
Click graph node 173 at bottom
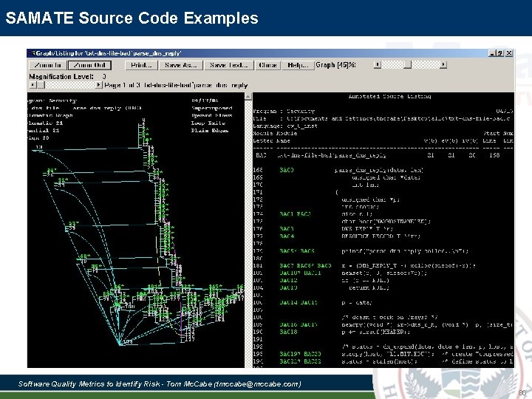coord(127,342)
